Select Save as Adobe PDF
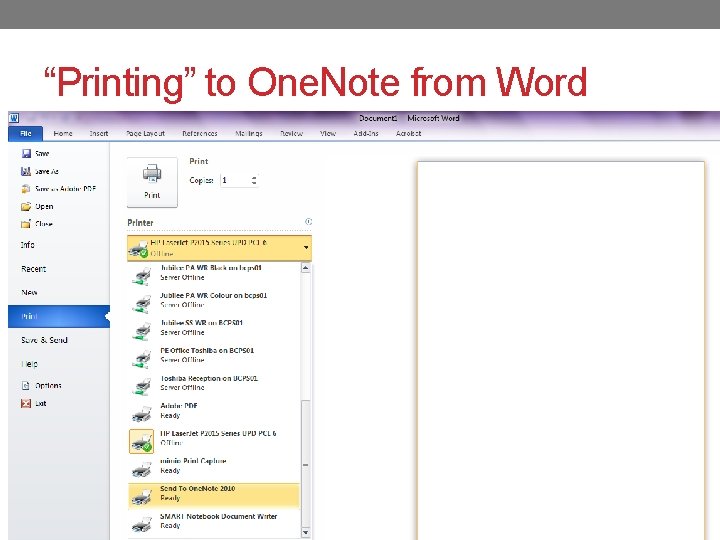The width and height of the screenshot is (720, 540). point(65,189)
